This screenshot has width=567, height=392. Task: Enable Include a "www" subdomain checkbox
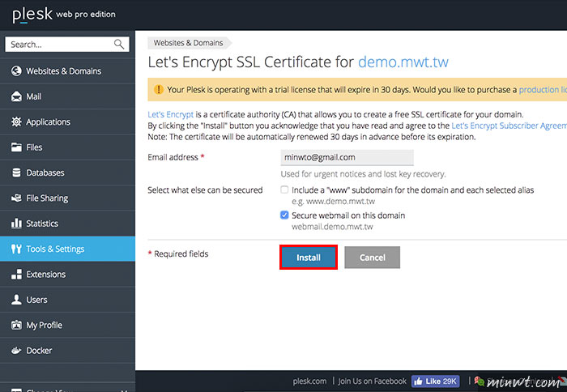[x=284, y=190]
